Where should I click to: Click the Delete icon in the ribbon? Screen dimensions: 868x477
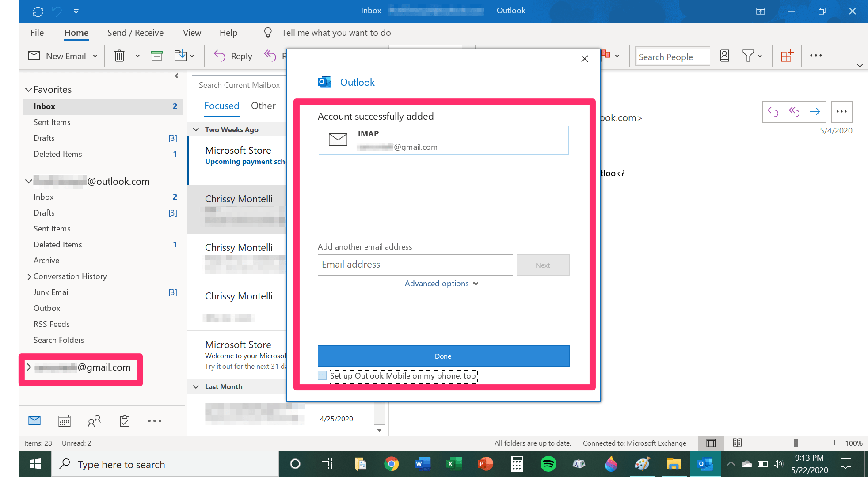click(x=119, y=56)
